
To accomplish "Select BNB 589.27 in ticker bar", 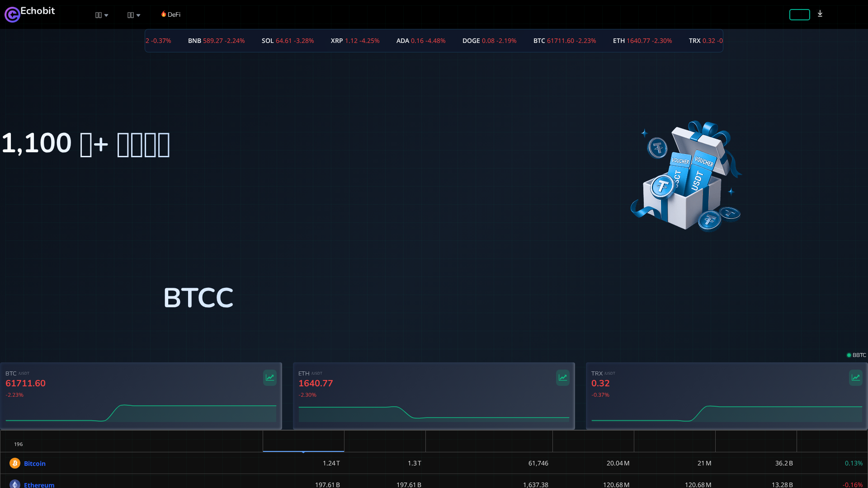I will 216,41.
